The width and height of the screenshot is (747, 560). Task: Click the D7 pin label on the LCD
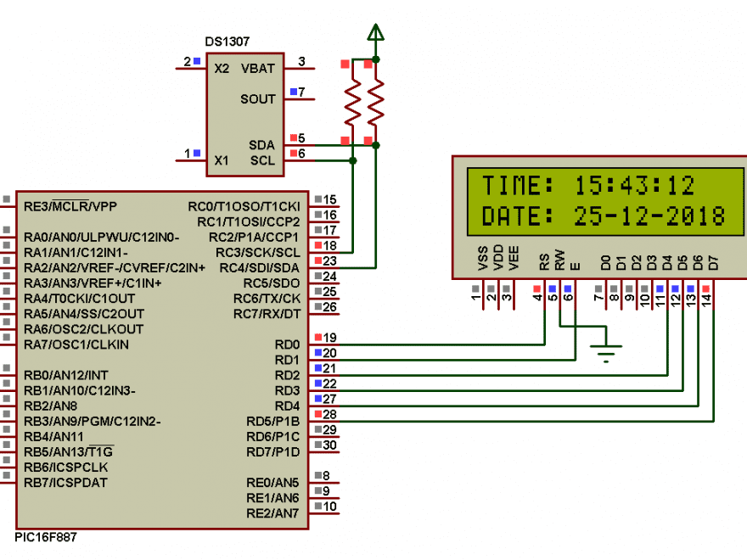pos(713,262)
